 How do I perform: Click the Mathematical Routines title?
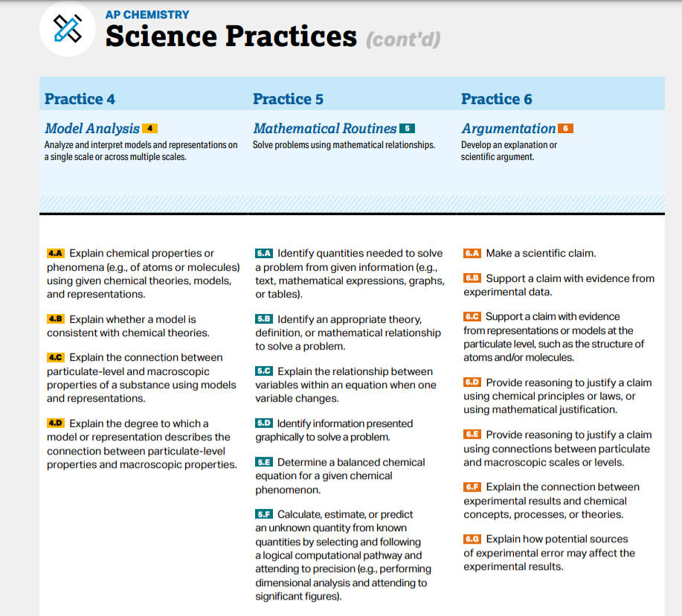click(324, 129)
